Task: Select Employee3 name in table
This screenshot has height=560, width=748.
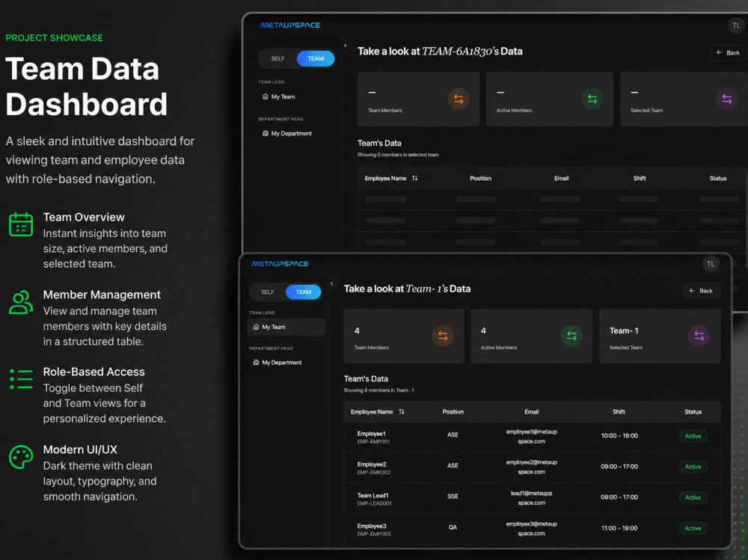Action: click(372, 526)
